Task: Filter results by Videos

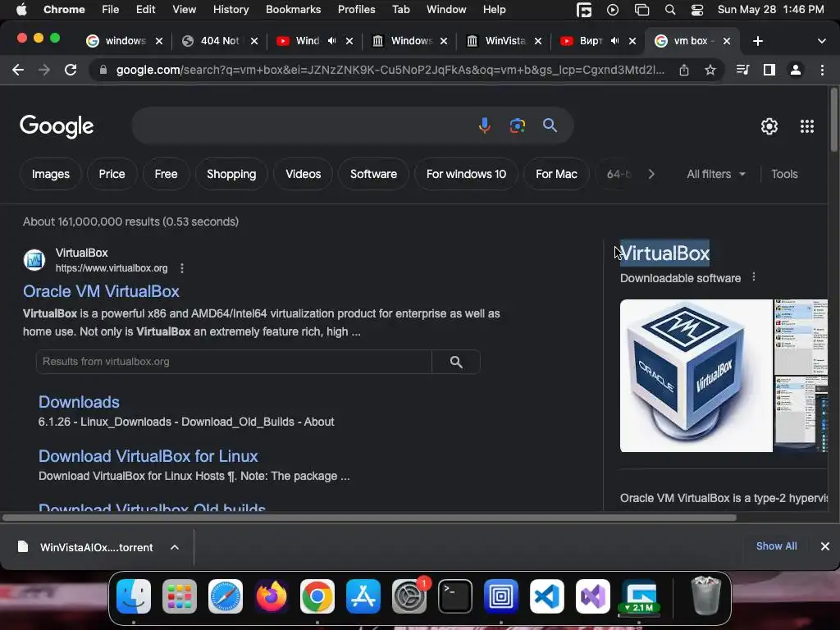Action: [x=304, y=174]
